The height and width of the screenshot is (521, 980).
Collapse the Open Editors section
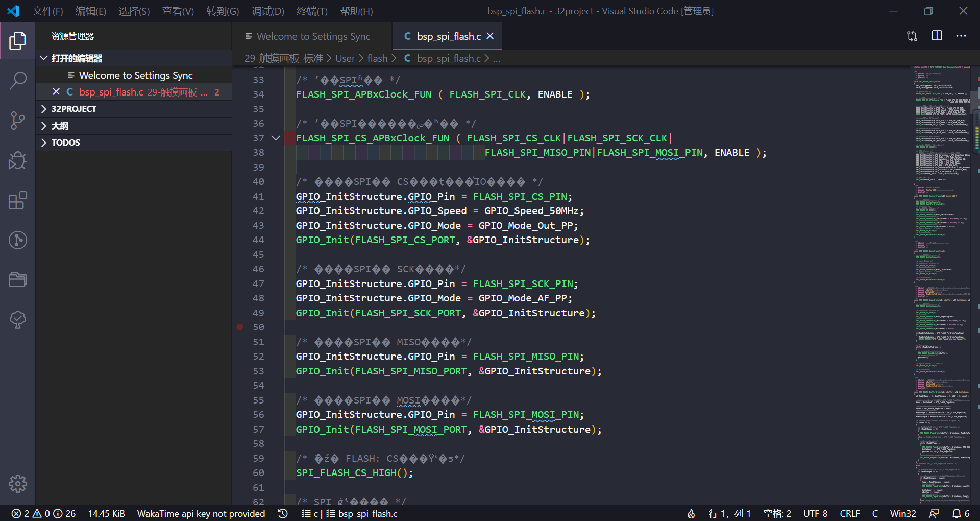[x=134, y=58]
